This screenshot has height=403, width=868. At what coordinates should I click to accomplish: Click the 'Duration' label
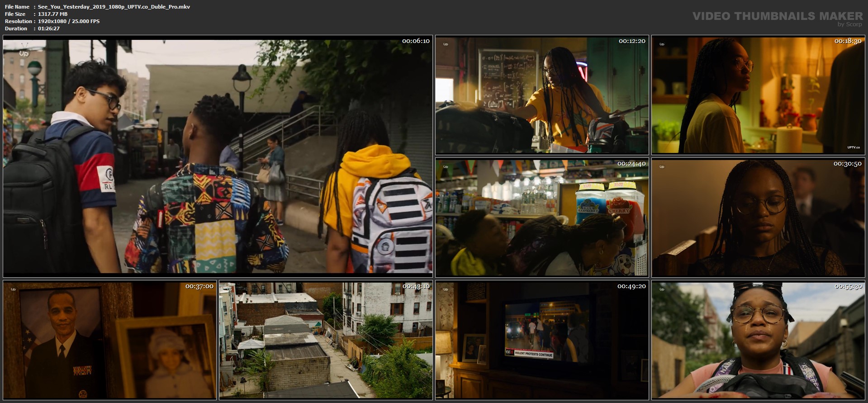click(16, 28)
